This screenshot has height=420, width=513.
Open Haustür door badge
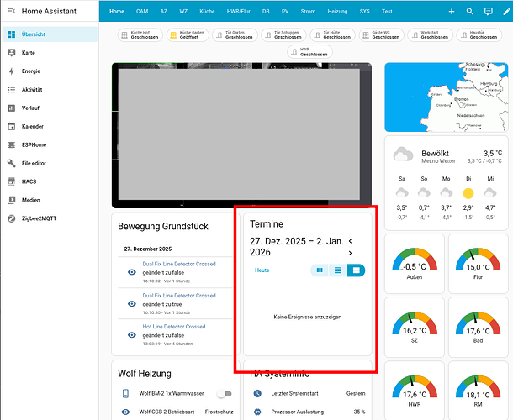click(x=479, y=35)
